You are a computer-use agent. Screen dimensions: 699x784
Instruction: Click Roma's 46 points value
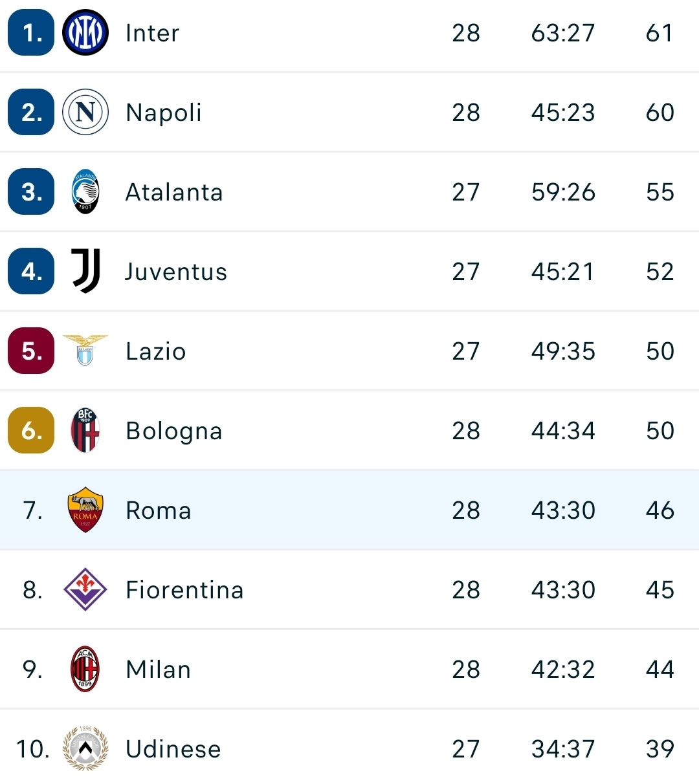coord(660,510)
